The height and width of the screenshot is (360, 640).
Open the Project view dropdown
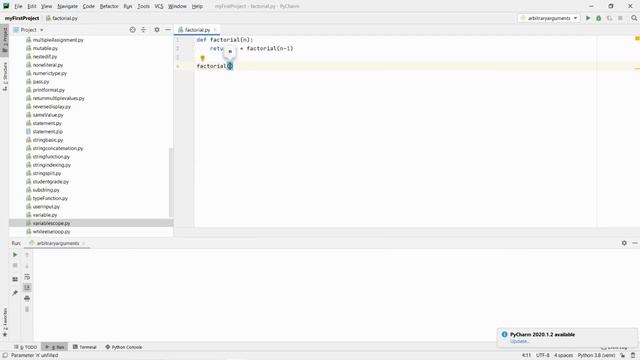[28, 30]
